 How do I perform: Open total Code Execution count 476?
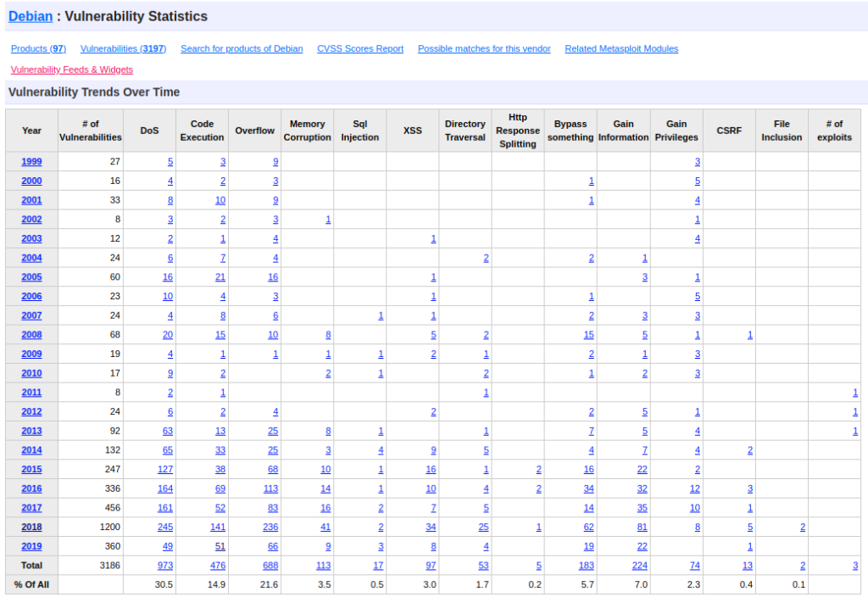[217, 566]
